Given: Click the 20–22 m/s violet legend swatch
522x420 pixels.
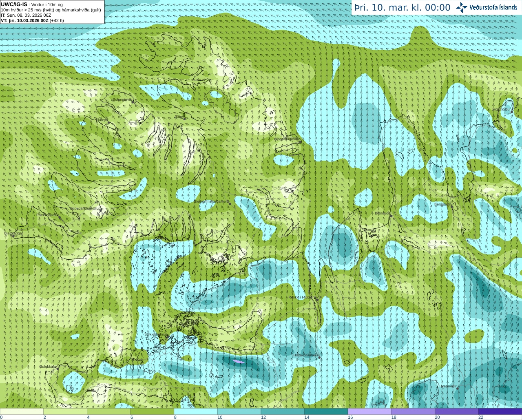Looking at the screenshot, I should [x=457, y=411].
